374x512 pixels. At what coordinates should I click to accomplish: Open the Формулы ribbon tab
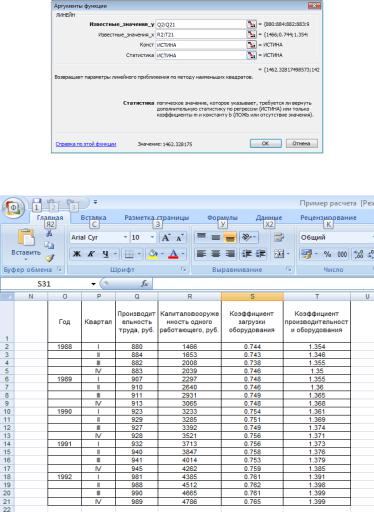[222, 218]
